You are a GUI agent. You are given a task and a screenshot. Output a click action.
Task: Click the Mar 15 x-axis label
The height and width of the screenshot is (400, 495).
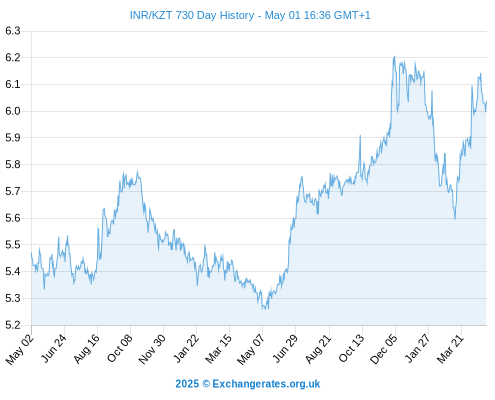[x=218, y=349]
